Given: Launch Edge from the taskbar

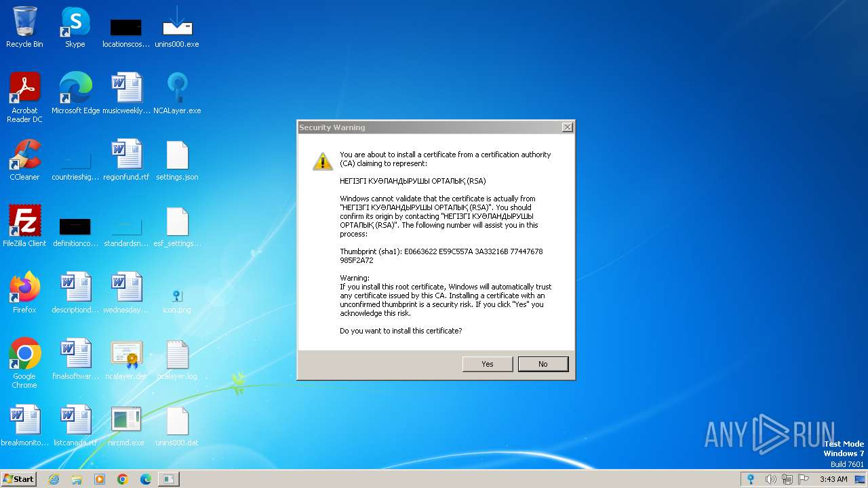Looking at the screenshot, I should tap(146, 479).
